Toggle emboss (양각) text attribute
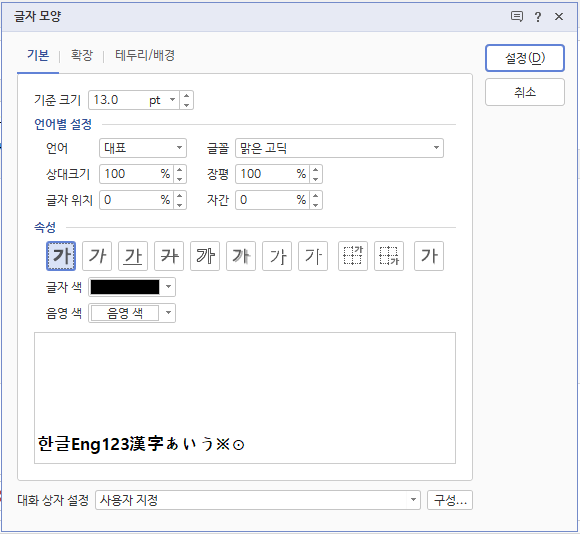Image resolution: width=580 pixels, height=534 pixels. pyautogui.click(x=277, y=256)
